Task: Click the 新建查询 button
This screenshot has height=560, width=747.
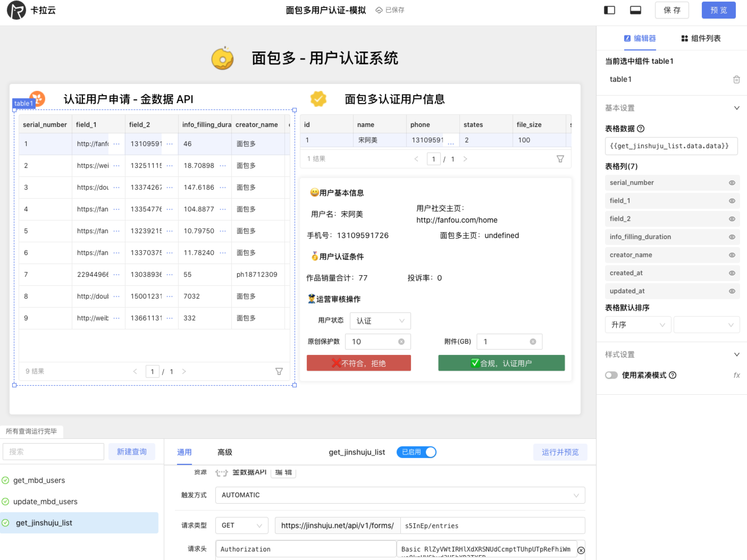Action: 132,452
